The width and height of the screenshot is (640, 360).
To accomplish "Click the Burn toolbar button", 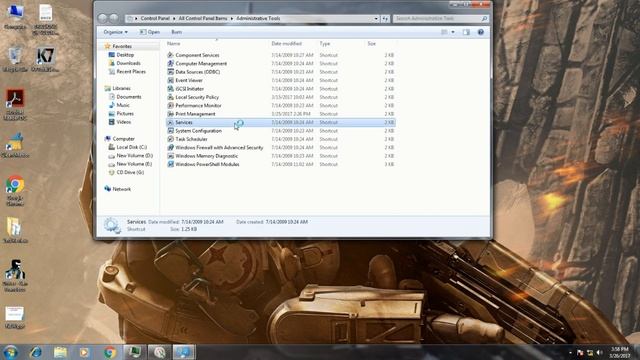I will 176,32.
